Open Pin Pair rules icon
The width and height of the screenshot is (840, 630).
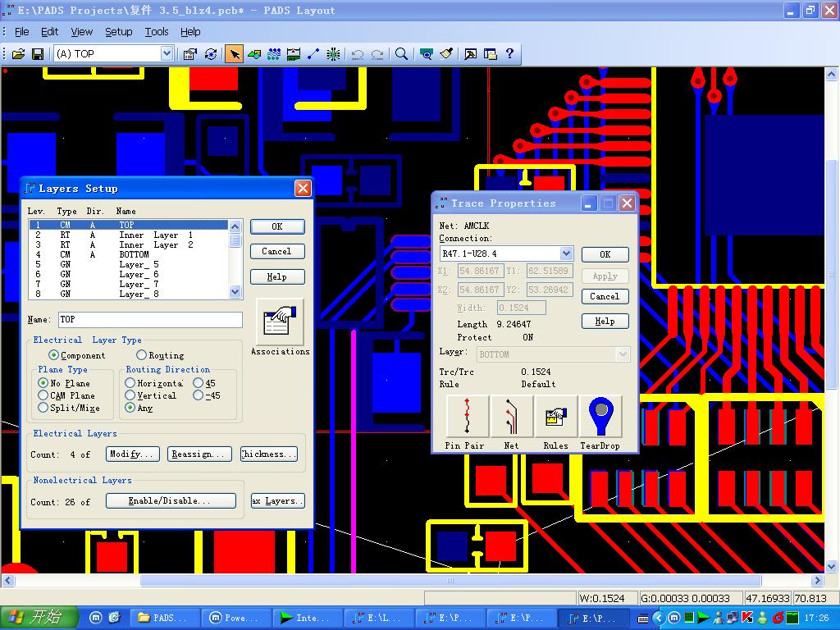467,417
